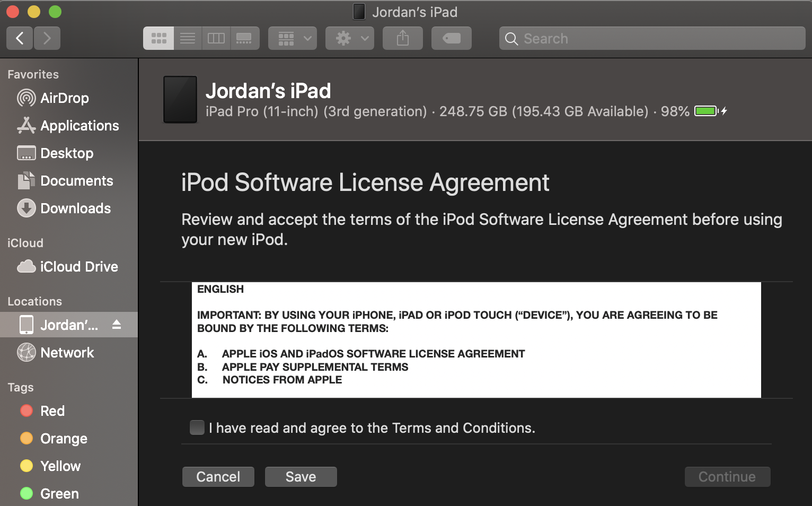Click the battery charge indicator icon
812x506 pixels.
[x=711, y=111]
